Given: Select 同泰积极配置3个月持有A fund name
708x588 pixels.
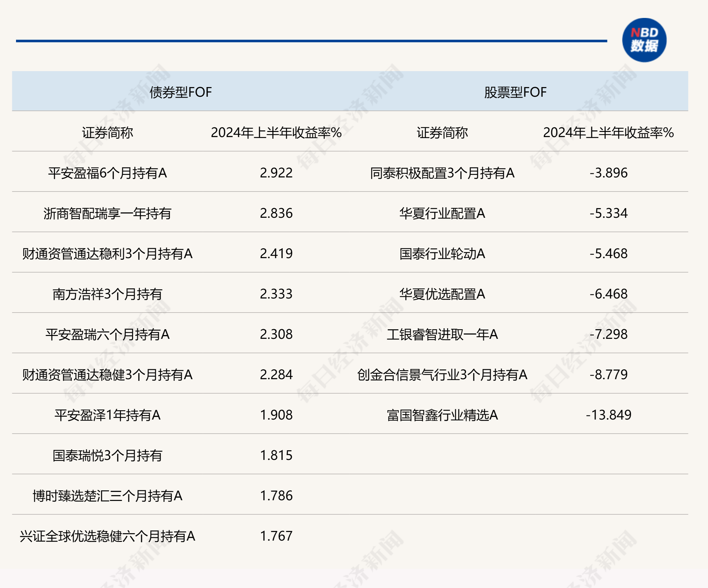Looking at the screenshot, I should pos(442,173).
